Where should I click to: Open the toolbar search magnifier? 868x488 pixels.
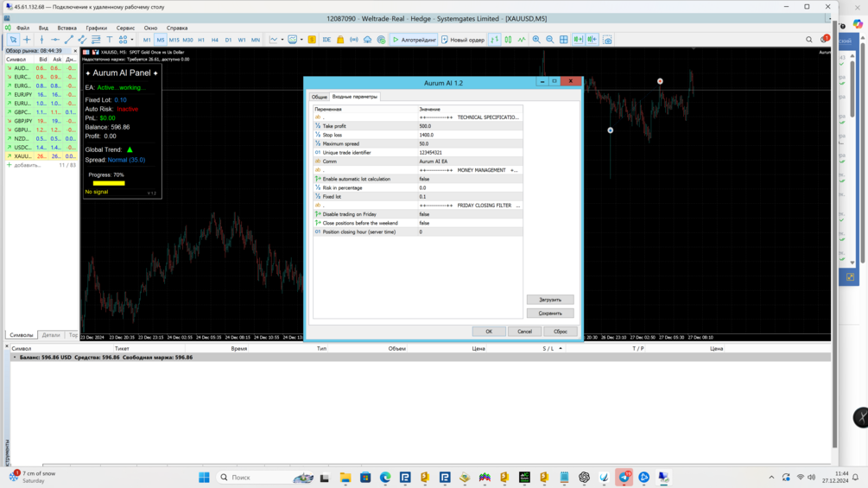808,40
